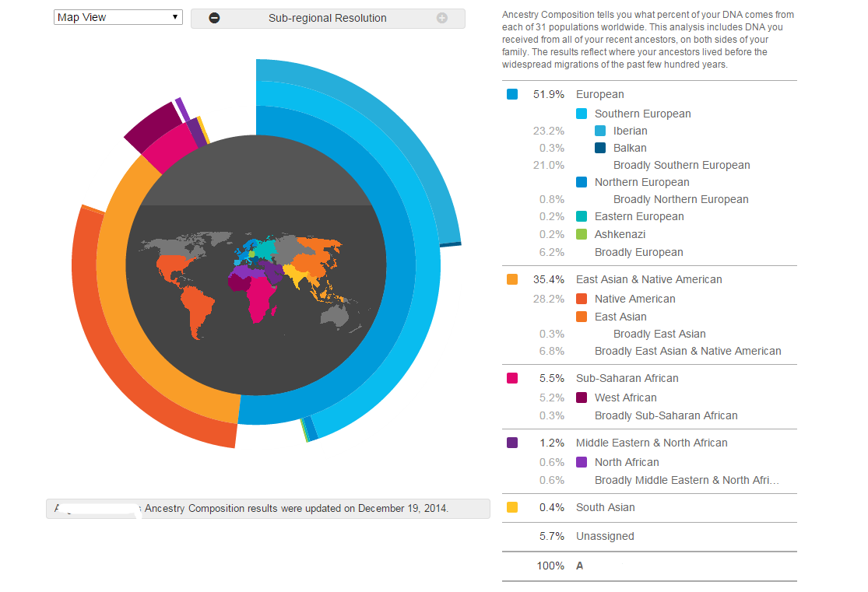Click the South Asian yellow swatch
Image resolution: width=868 pixels, height=592 pixels.
[512, 507]
